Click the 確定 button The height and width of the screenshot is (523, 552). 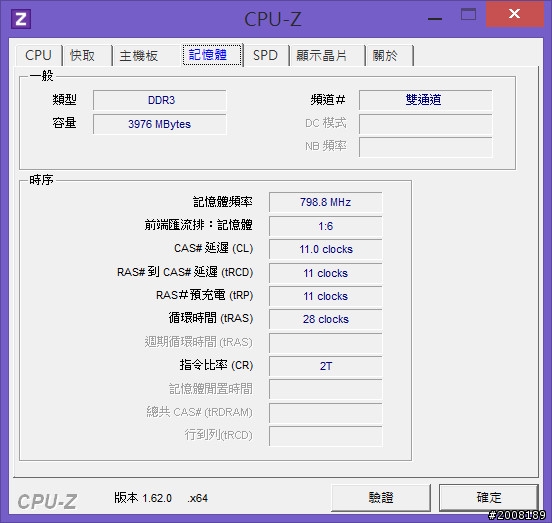point(489,498)
